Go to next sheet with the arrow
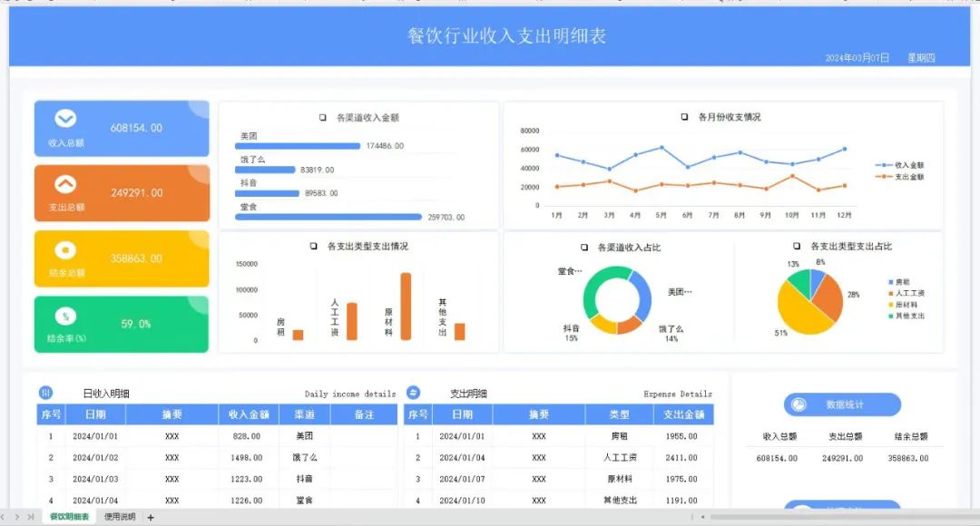This screenshot has width=980, height=526. click(x=17, y=517)
